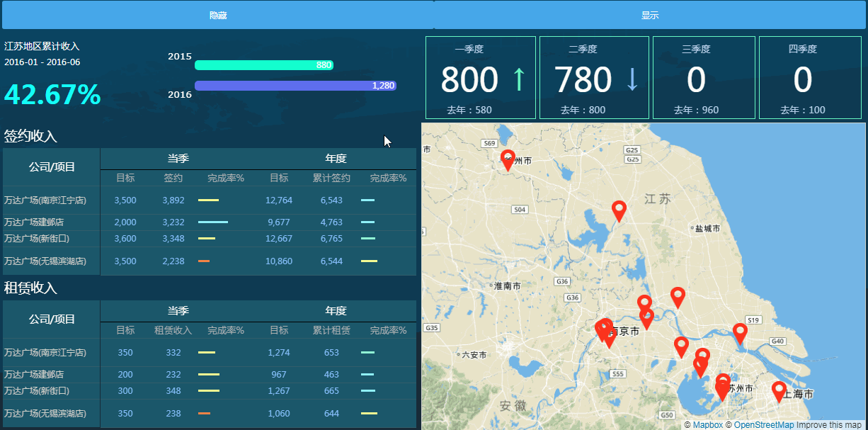
Task: Click the 隐藏 button
Action: pyautogui.click(x=217, y=15)
